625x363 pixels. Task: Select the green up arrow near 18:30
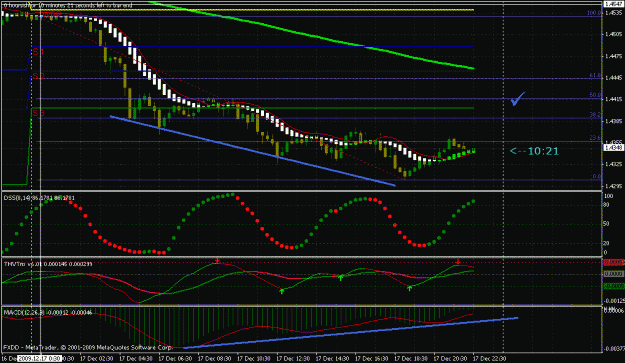[x=409, y=288]
